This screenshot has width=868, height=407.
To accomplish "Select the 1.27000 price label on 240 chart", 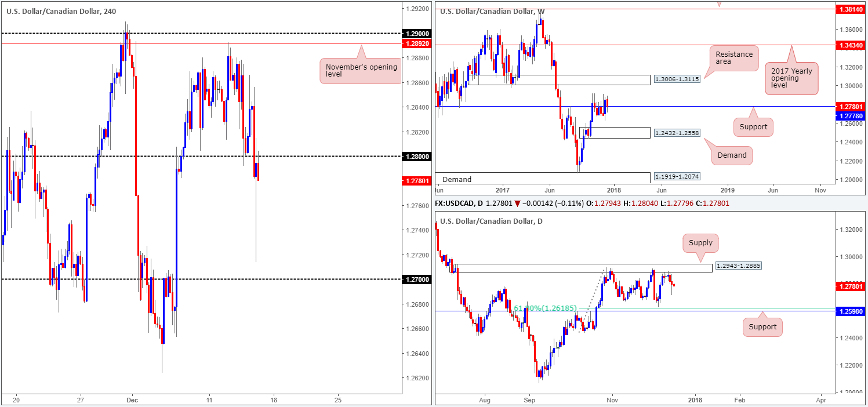I will (417, 279).
